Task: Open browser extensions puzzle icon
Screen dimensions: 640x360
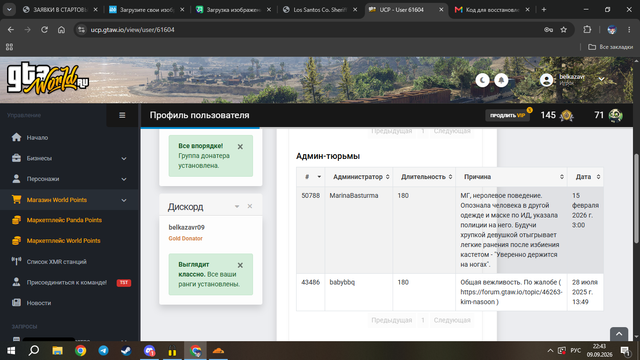Action: coord(587,29)
